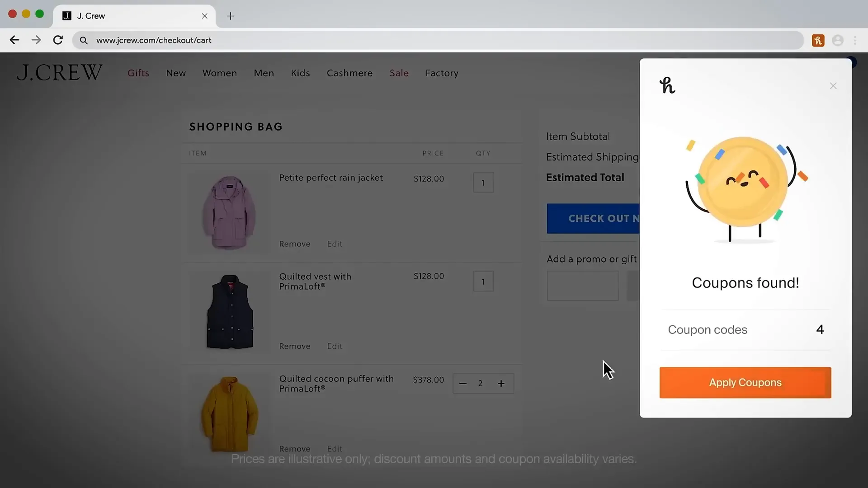Select Sale menu item
868x488 pixels.
pos(399,73)
